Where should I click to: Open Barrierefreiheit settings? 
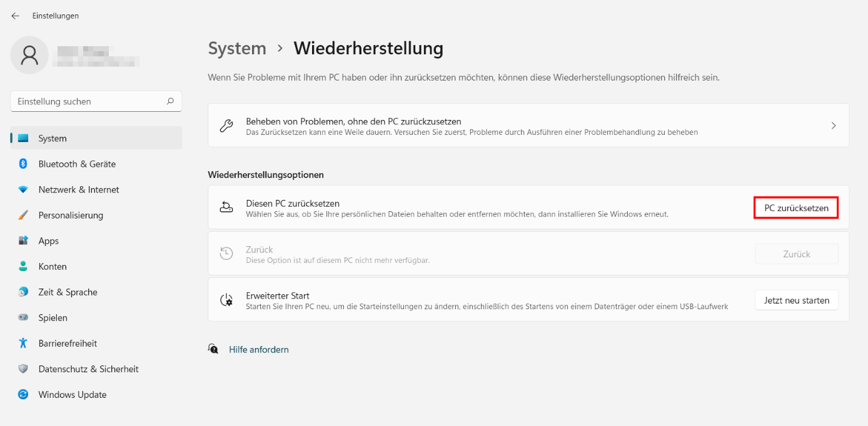96,343
